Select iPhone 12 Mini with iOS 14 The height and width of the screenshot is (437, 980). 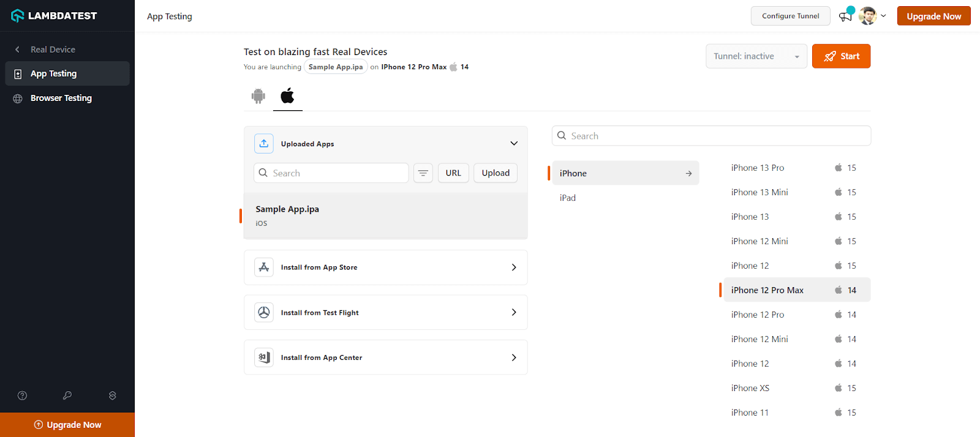pos(797,339)
